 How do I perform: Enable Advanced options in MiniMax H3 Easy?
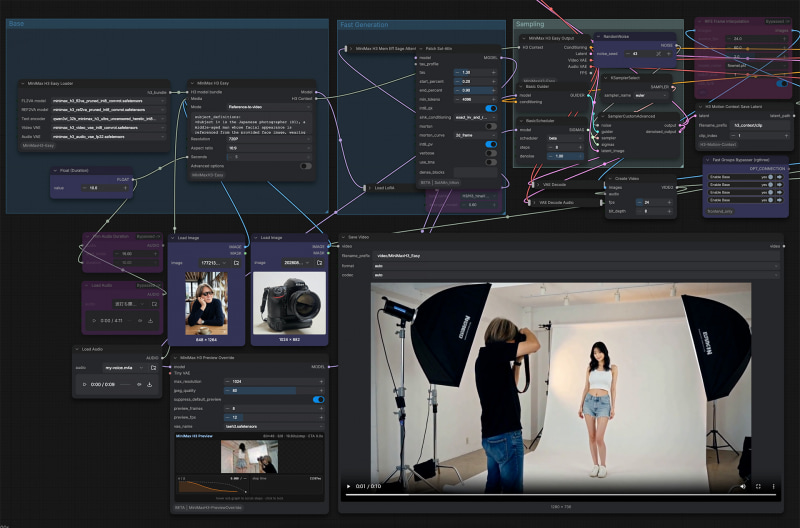pos(306,166)
